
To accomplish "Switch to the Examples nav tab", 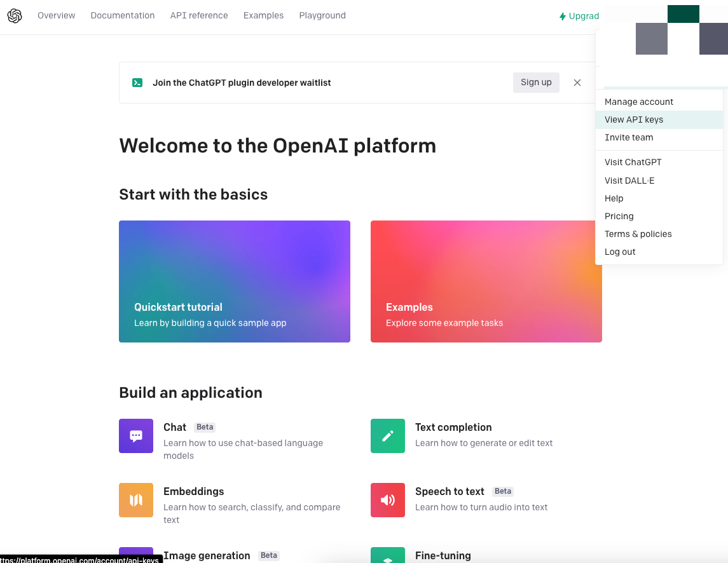I will click(263, 15).
